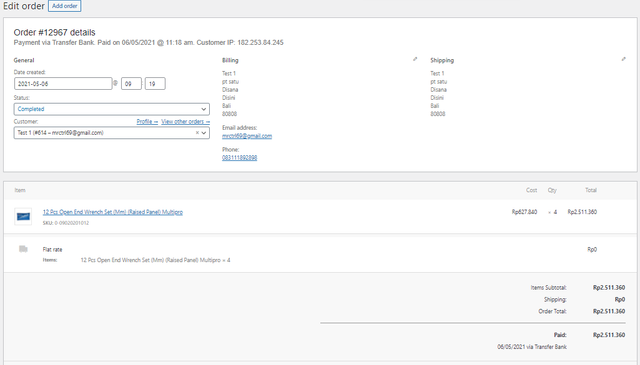Click 06/05/2021 via Transfer Bank text
Image resolution: width=640 pixels, height=365 pixels.
[532, 347]
